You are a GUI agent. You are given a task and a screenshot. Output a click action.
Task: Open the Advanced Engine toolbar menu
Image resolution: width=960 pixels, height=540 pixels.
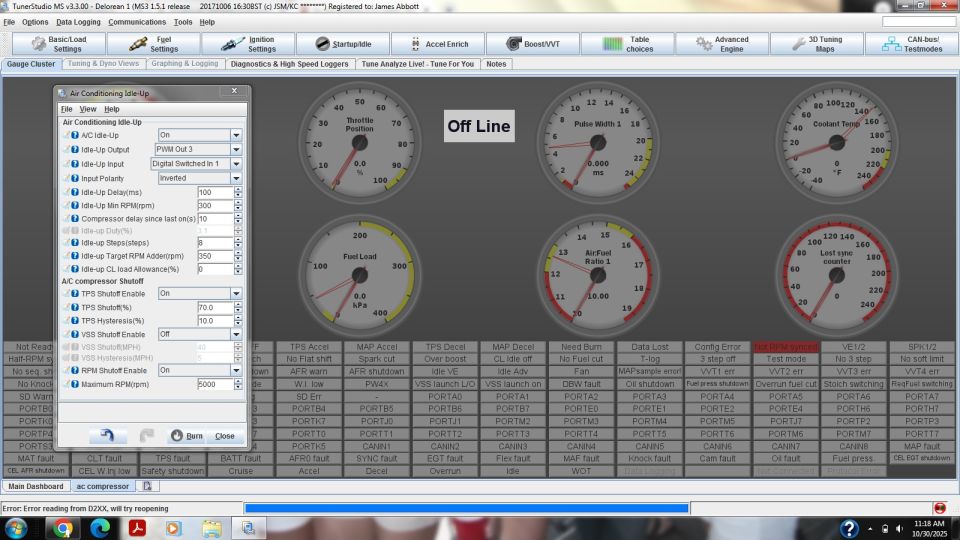(722, 44)
